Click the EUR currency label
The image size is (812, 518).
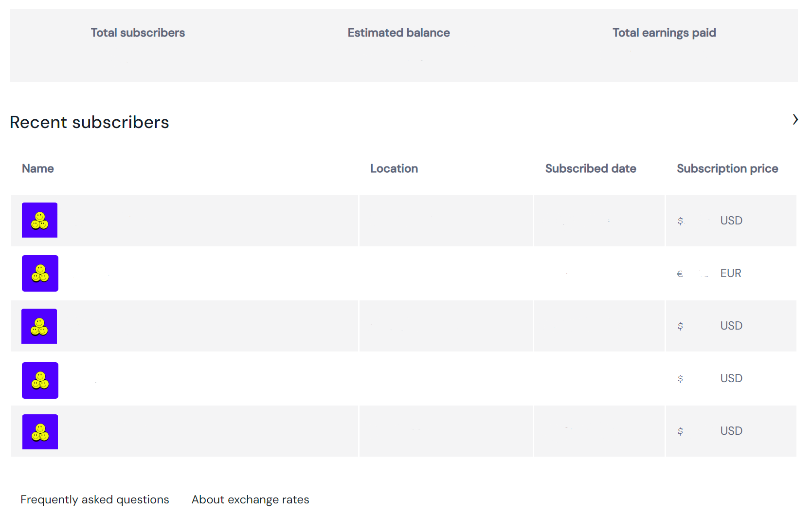point(730,273)
